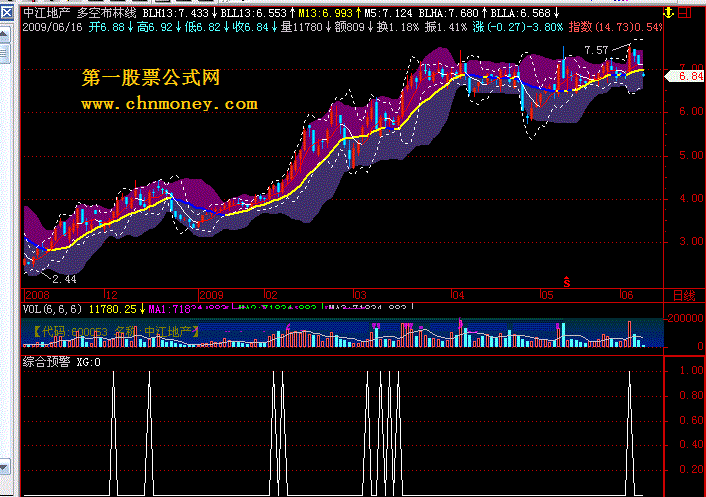
Task: Click the high price 高6.92
Action: coord(154,27)
